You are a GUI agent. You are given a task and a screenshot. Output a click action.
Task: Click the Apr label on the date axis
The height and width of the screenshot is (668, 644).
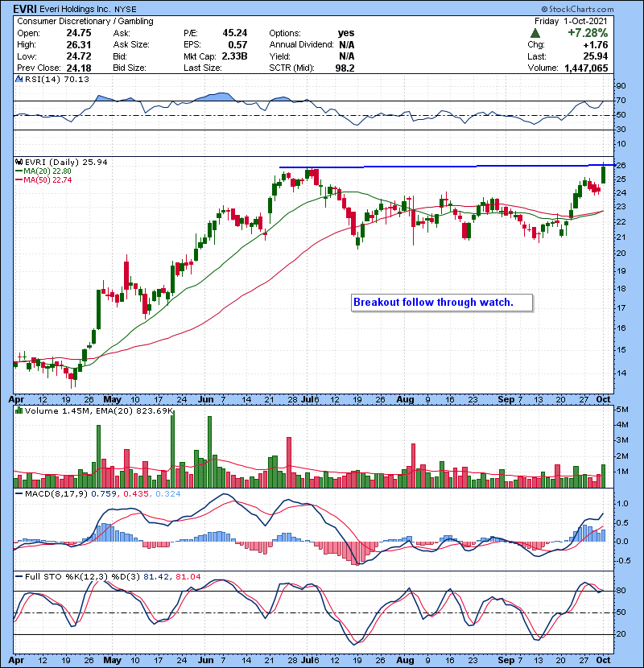coord(19,397)
